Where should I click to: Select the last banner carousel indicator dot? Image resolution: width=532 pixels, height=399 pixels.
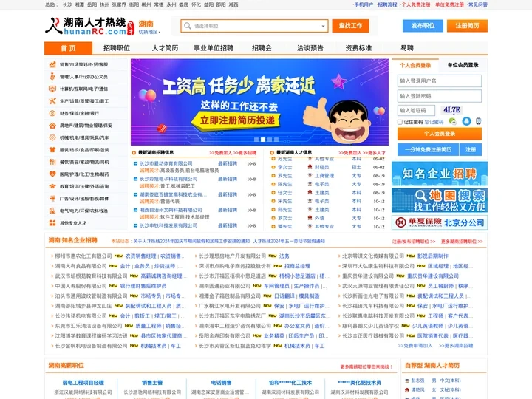click(276, 140)
